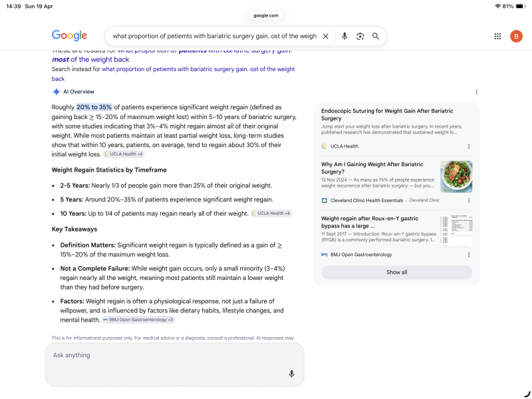Click the '5 Years:' bullet
This screenshot has width=532, height=399.
pyautogui.click(x=167, y=199)
